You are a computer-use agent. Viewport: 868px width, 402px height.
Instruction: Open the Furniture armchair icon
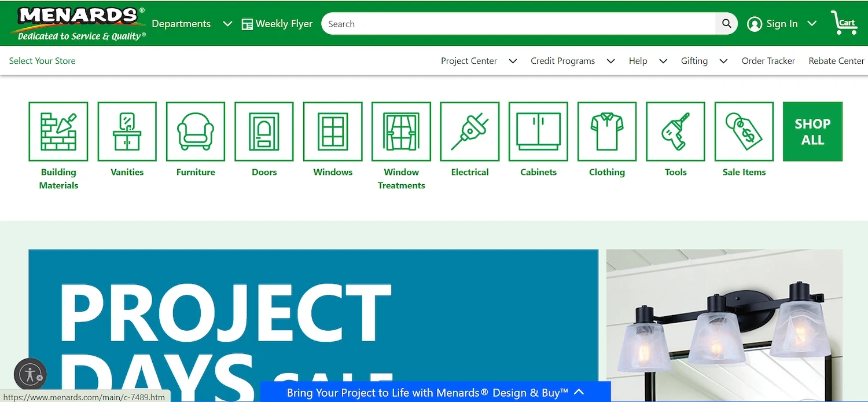[196, 131]
